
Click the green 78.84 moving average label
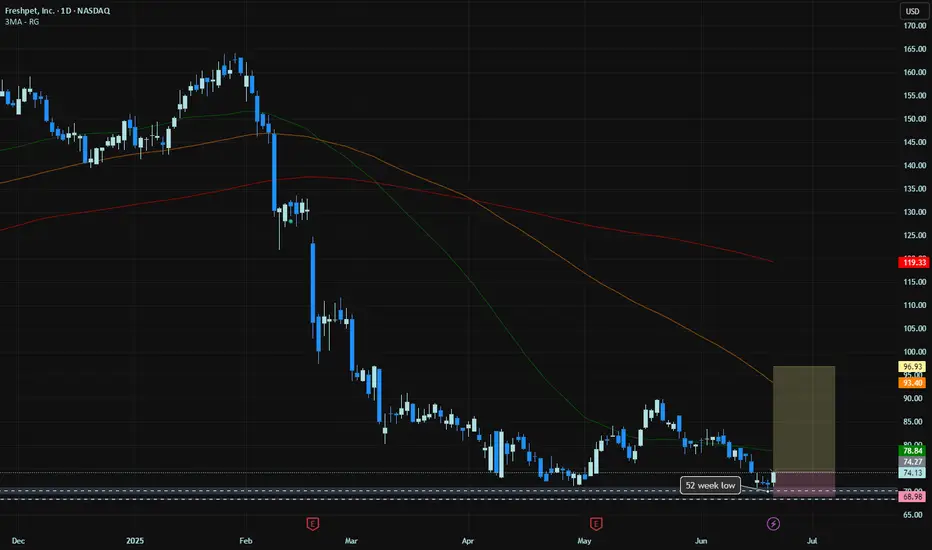(912, 451)
